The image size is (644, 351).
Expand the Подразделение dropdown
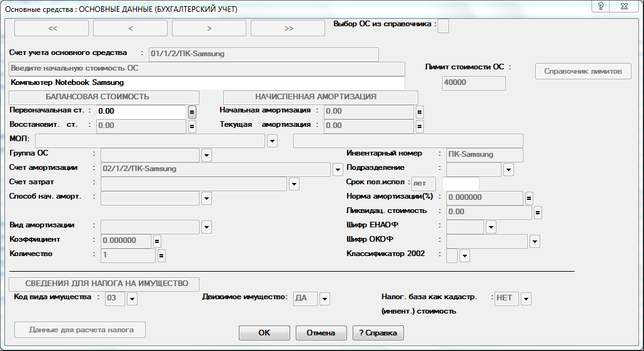pos(508,169)
